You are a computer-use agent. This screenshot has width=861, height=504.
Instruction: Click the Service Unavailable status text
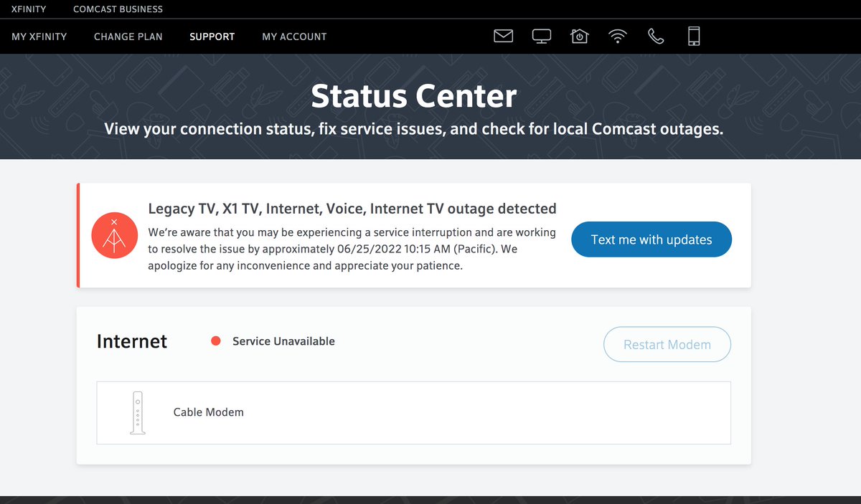click(283, 341)
